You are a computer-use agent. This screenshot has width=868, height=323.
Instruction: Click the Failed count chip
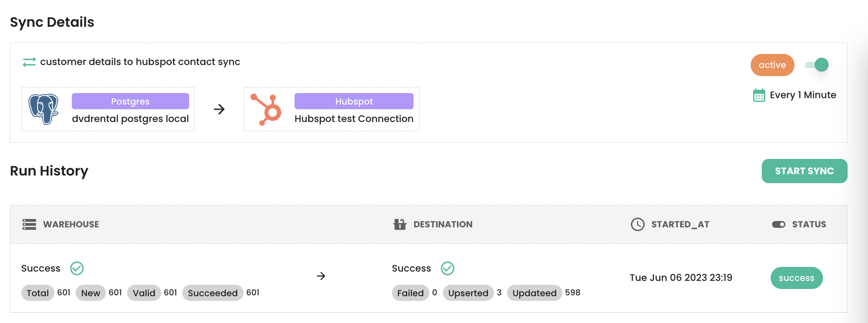click(410, 293)
